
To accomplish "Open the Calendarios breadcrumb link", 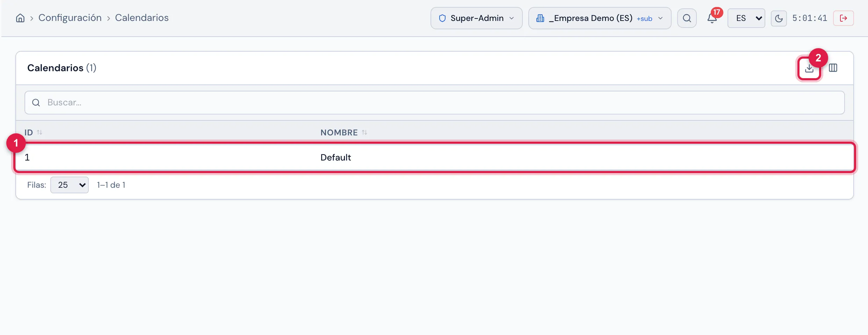I will (x=142, y=18).
